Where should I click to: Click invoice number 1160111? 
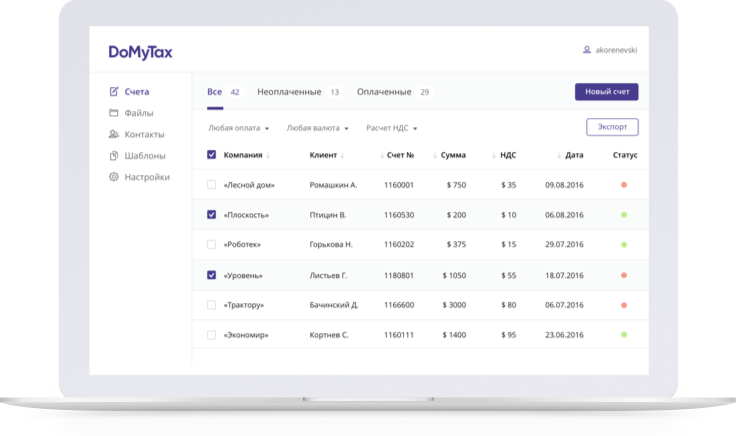[399, 335]
